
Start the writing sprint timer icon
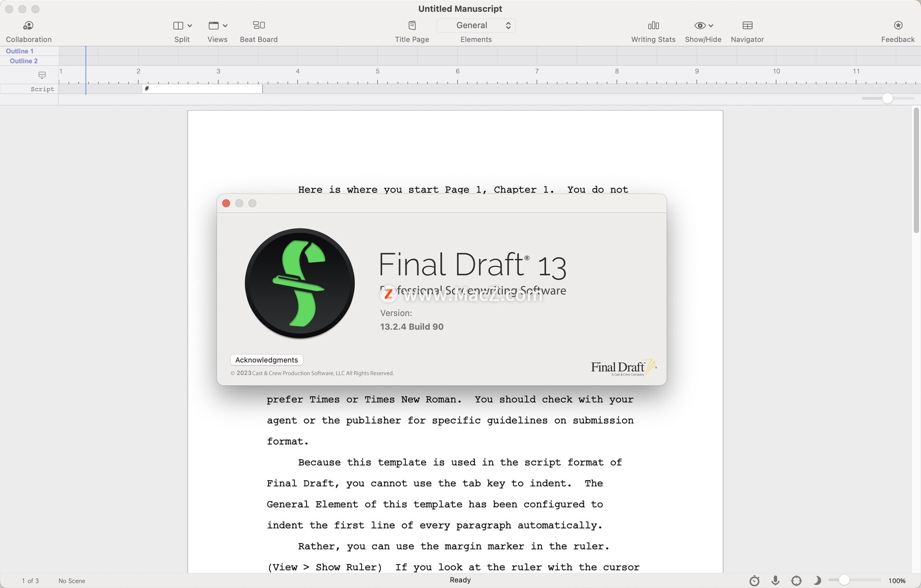(754, 581)
